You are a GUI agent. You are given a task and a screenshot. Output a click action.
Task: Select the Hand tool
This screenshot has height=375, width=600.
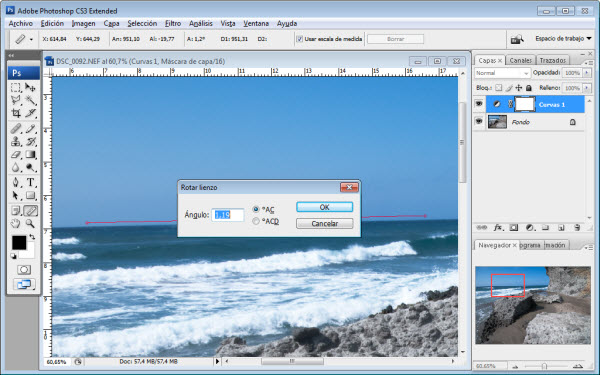(x=16, y=223)
